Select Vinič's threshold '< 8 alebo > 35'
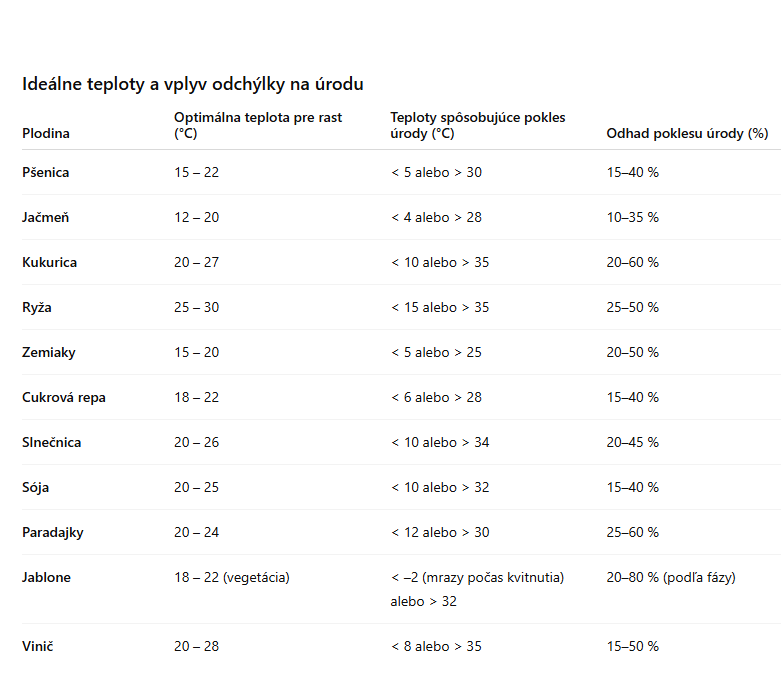This screenshot has height=687, width=781. click(436, 646)
